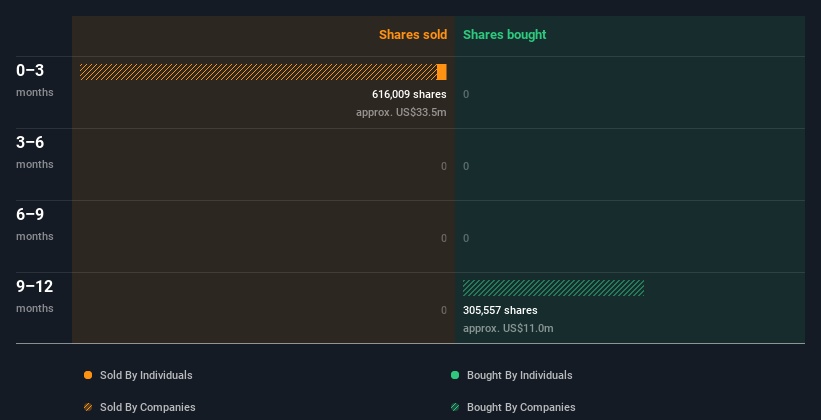The image size is (821, 420).
Task: Select the Sold By Individuals legend label
Action: (146, 375)
